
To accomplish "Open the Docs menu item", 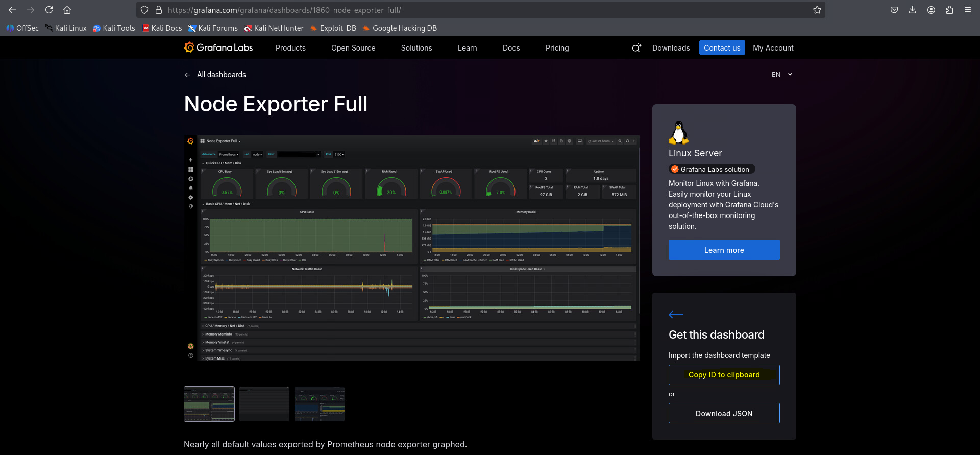I will 511,48.
